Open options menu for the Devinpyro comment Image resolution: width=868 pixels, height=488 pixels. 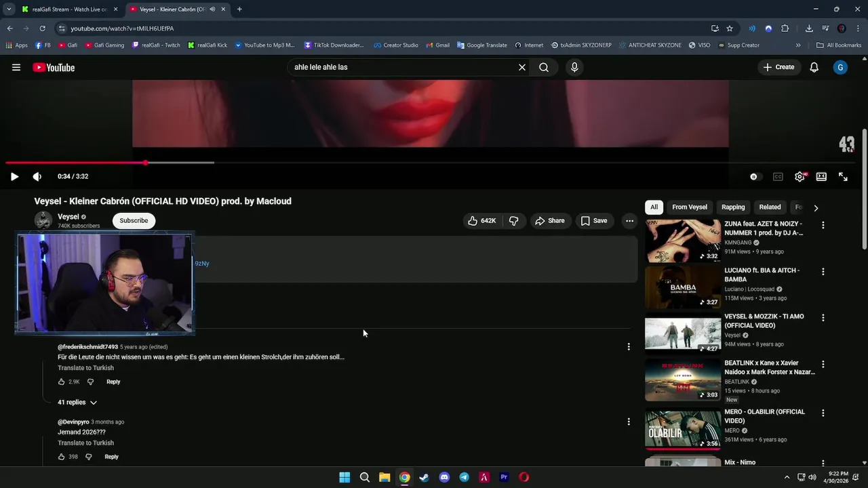(x=629, y=422)
